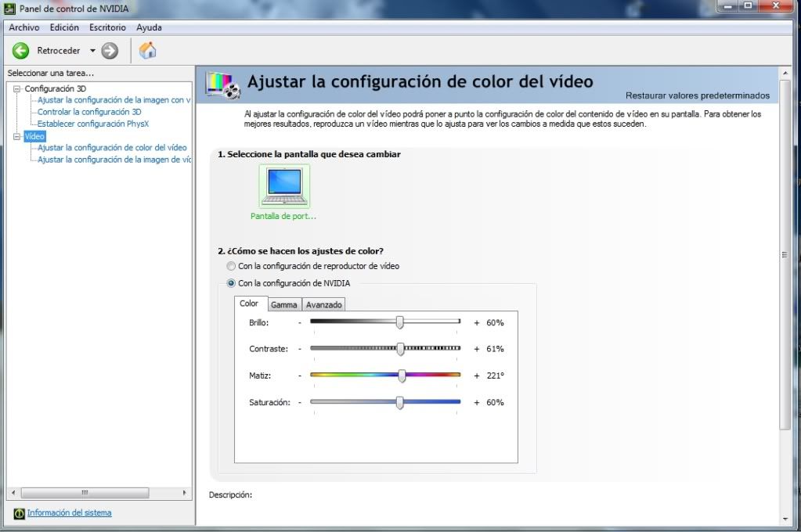The height and width of the screenshot is (532, 801).
Task: Click the plus sign beside Contraste
Action: coord(477,349)
